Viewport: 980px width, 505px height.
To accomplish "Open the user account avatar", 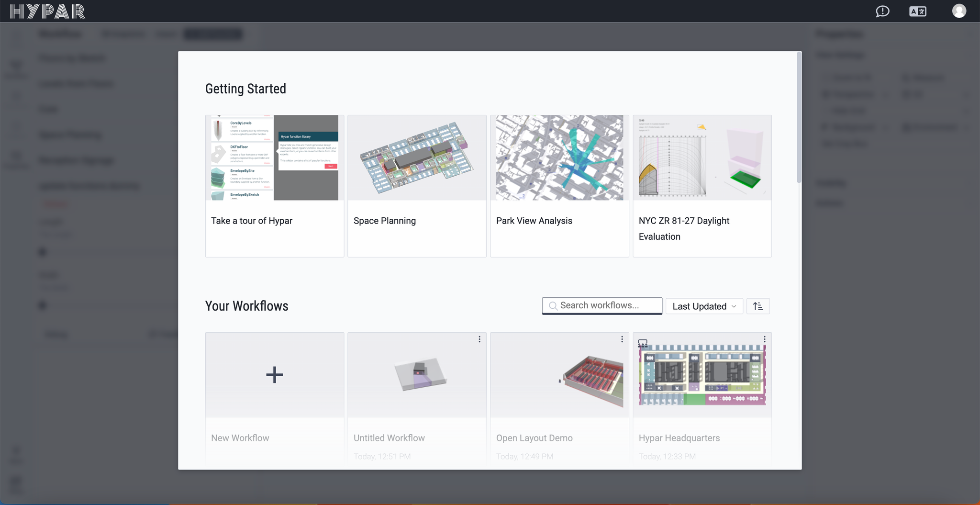I will pos(959,11).
